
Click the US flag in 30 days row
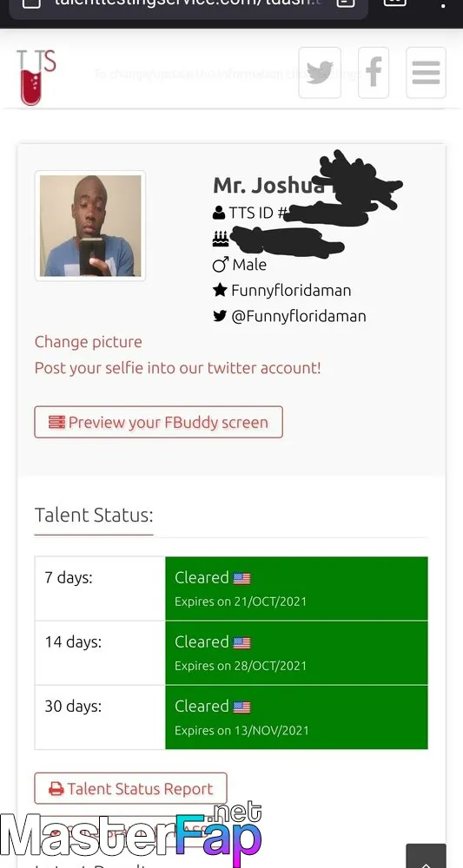(242, 707)
